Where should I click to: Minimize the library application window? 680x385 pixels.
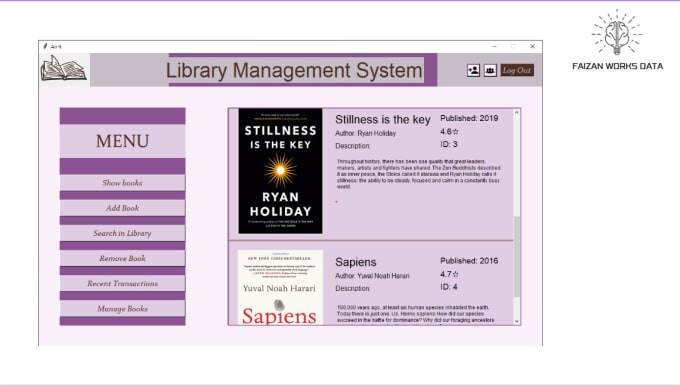click(494, 46)
